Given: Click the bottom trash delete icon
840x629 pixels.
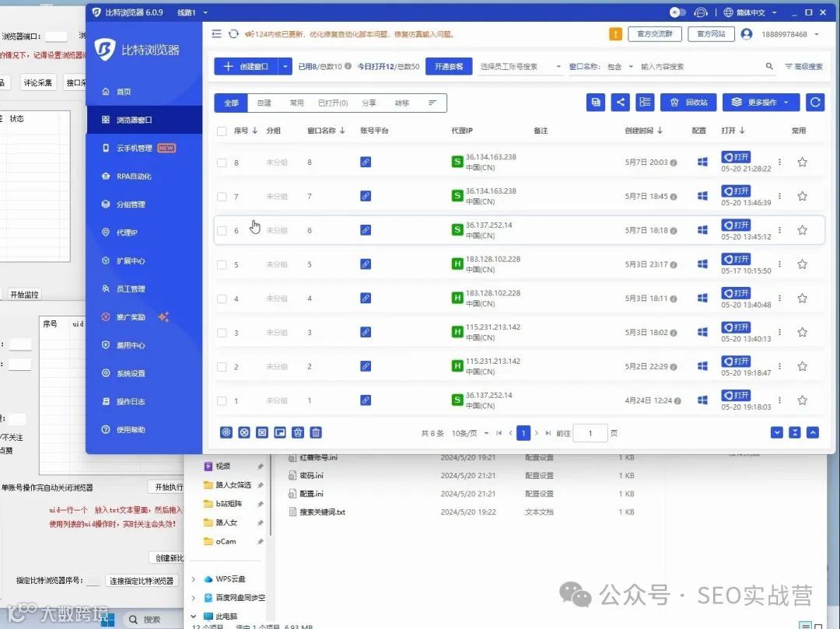Looking at the screenshot, I should coord(316,432).
